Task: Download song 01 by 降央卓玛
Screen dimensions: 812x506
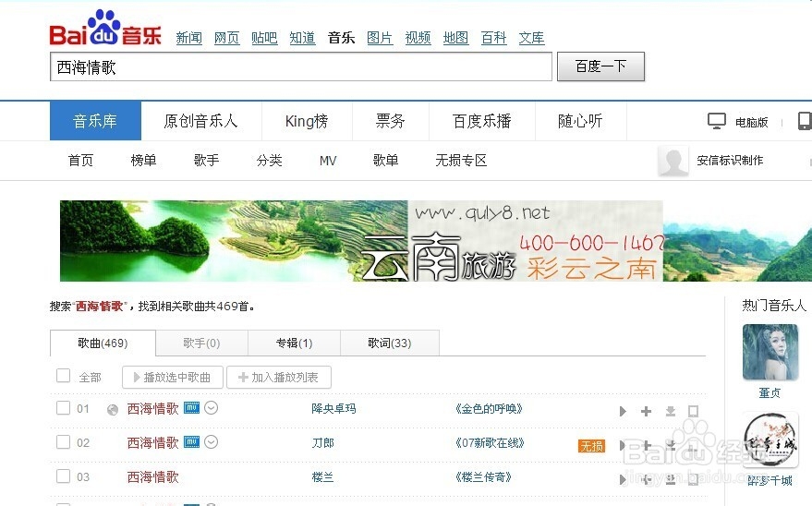Action: [670, 411]
